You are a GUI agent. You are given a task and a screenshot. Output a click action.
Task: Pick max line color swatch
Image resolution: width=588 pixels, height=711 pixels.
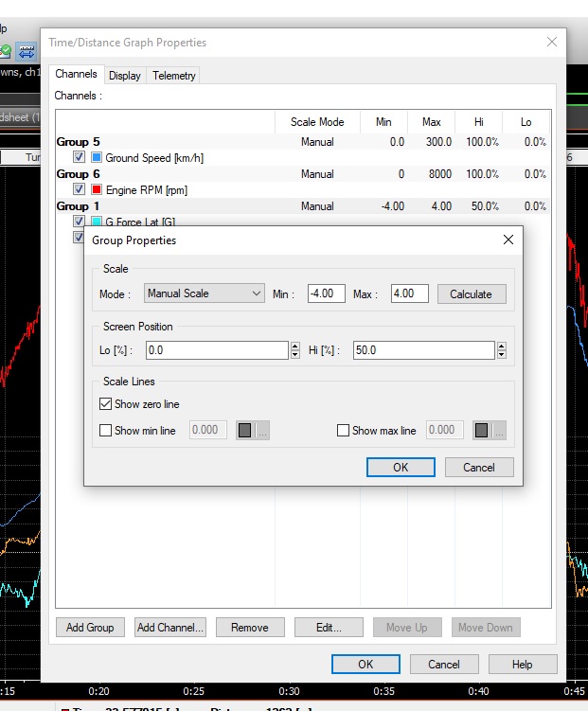coord(490,431)
